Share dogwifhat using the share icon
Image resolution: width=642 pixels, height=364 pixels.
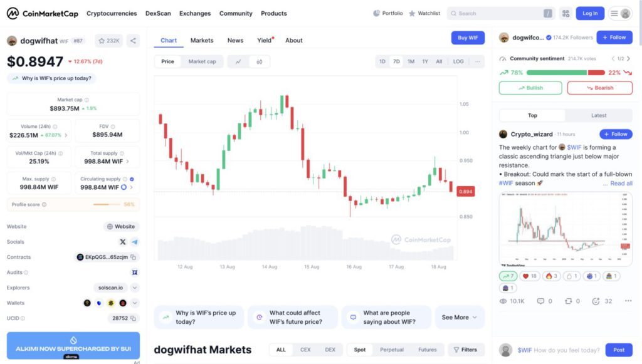133,41
